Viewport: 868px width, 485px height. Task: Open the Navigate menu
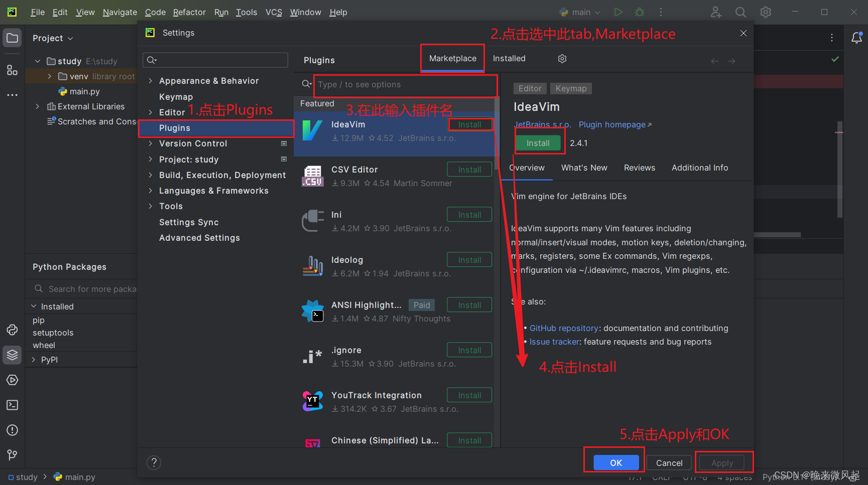120,12
